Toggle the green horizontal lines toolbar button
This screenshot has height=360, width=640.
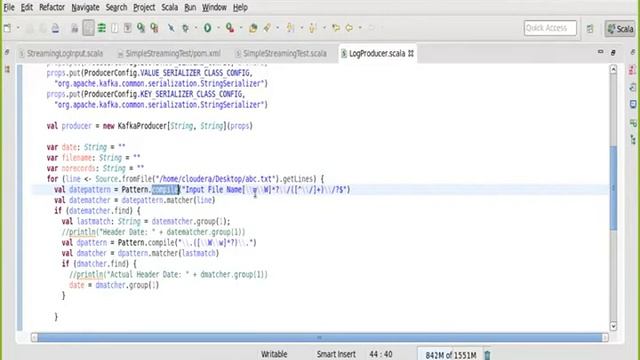(x=101, y=28)
